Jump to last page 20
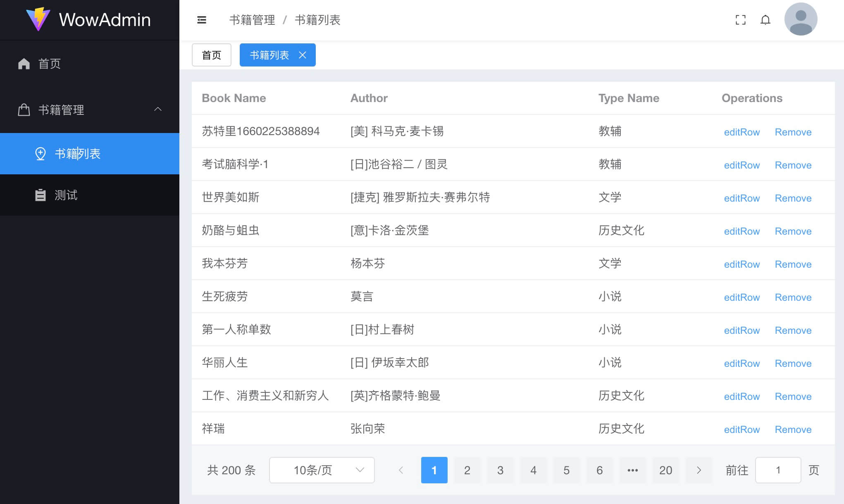 (x=665, y=470)
